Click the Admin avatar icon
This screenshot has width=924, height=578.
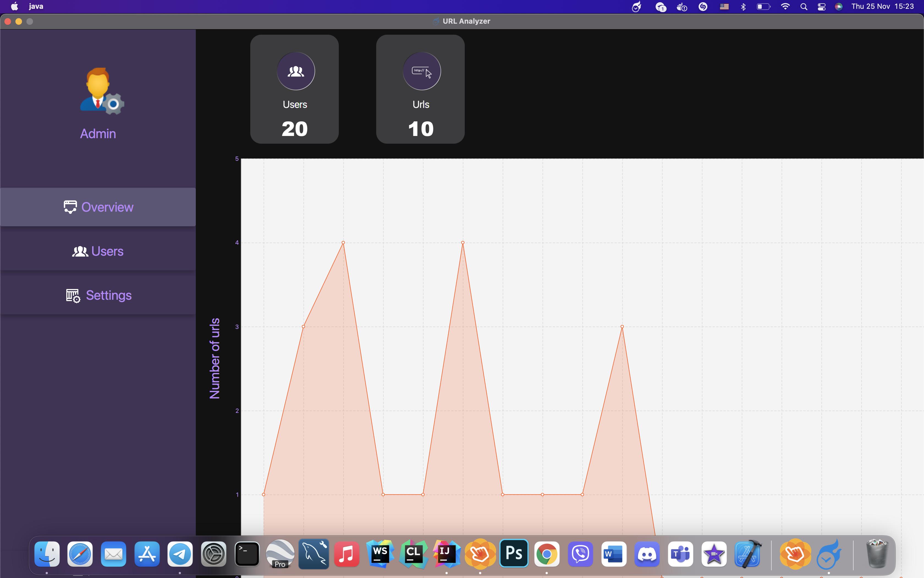click(101, 91)
